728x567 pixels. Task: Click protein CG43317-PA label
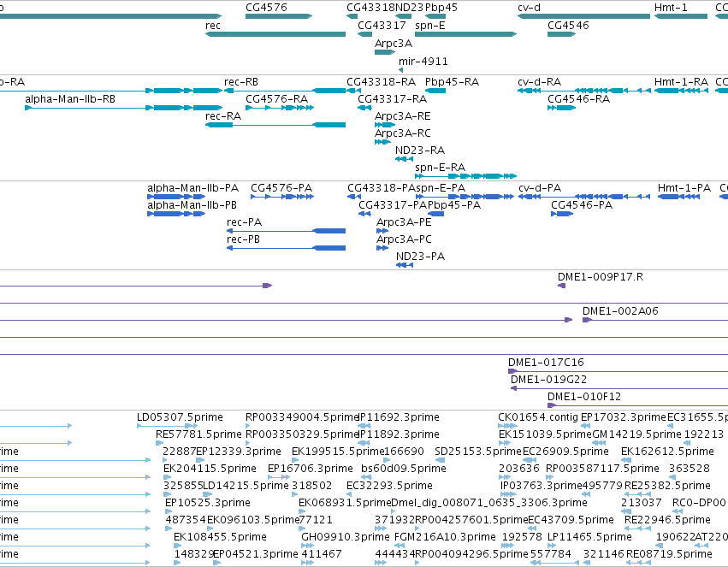point(393,205)
